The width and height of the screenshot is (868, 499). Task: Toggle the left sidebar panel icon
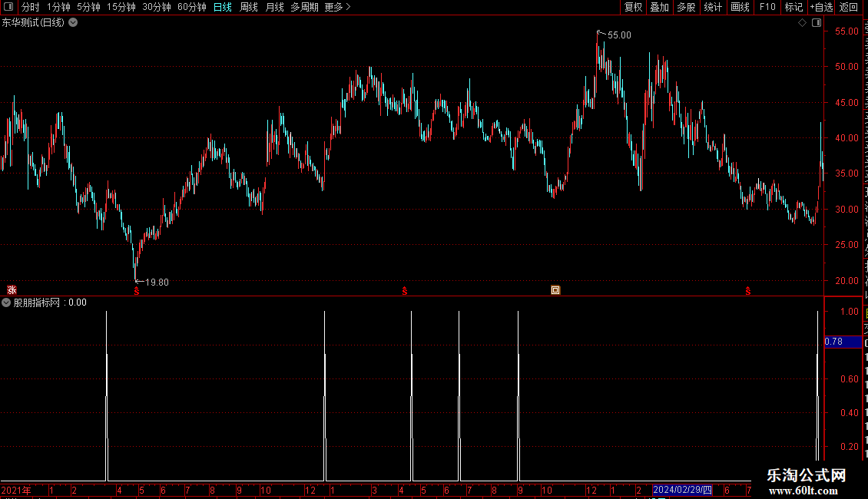pos(8,7)
